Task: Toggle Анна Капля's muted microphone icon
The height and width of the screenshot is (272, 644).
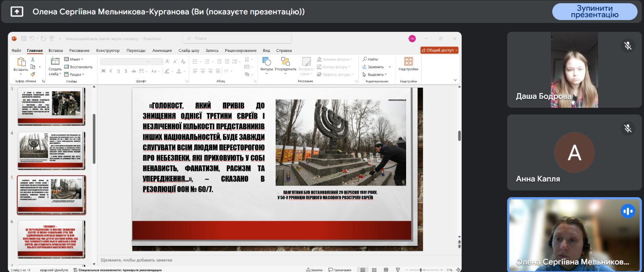Action: pyautogui.click(x=628, y=129)
